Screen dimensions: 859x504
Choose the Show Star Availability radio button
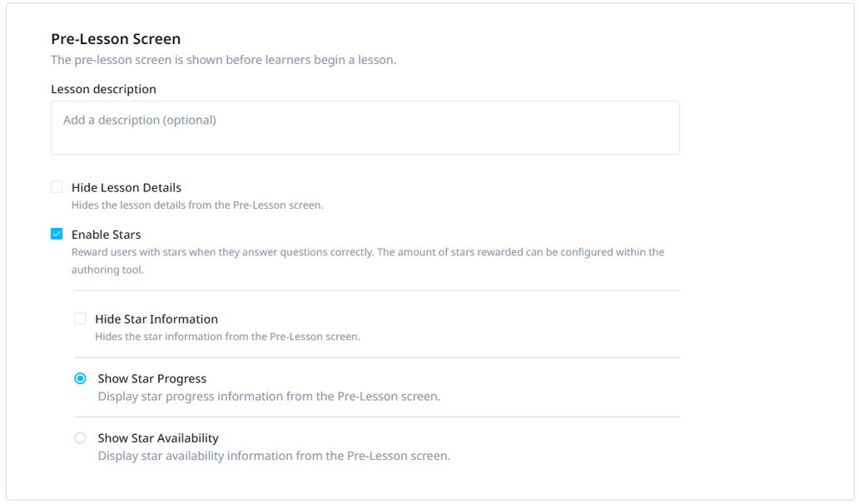(80, 438)
